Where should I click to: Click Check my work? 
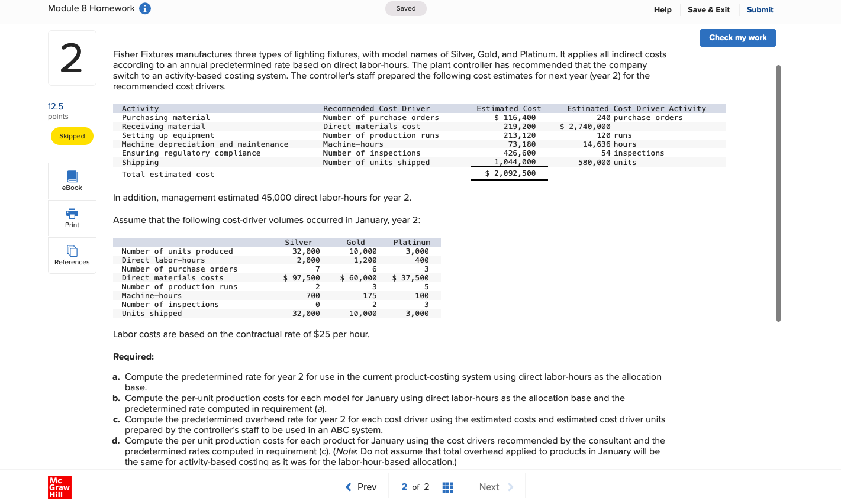737,37
